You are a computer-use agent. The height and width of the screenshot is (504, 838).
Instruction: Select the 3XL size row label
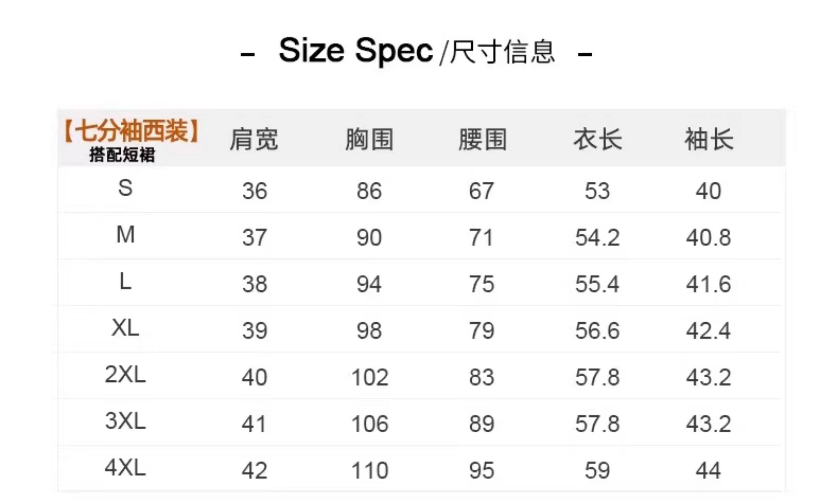[x=125, y=421]
